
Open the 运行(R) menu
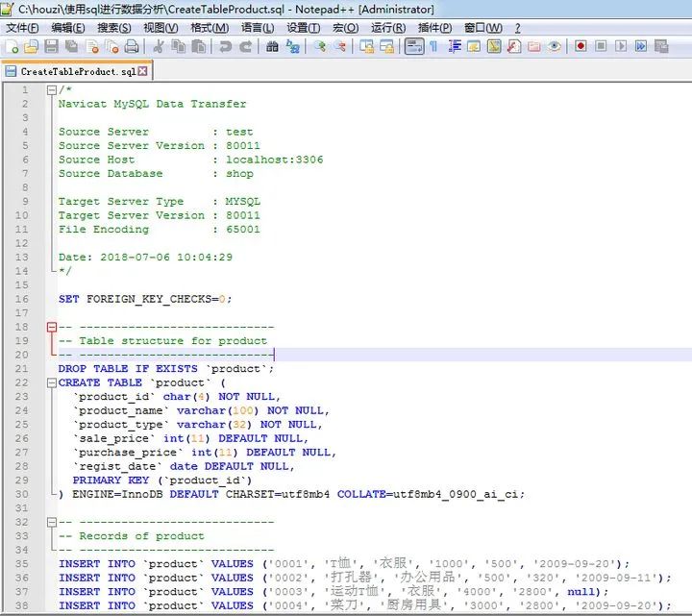pos(388,28)
